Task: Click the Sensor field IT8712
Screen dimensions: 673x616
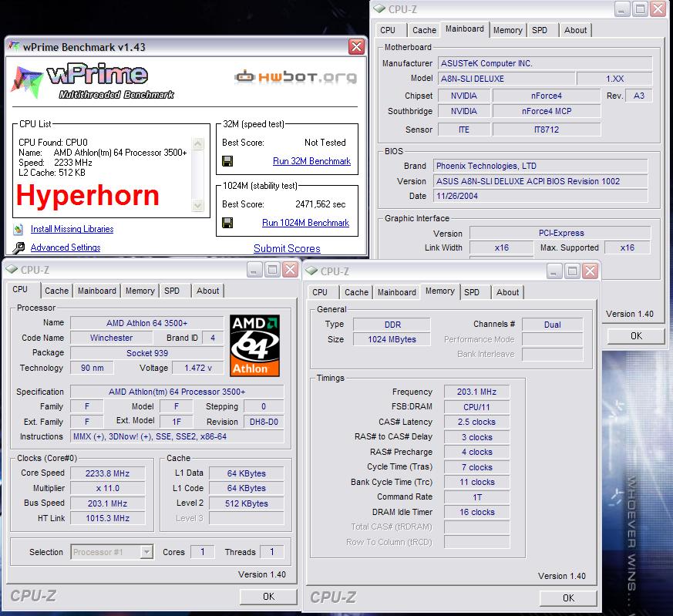Action: (x=547, y=130)
